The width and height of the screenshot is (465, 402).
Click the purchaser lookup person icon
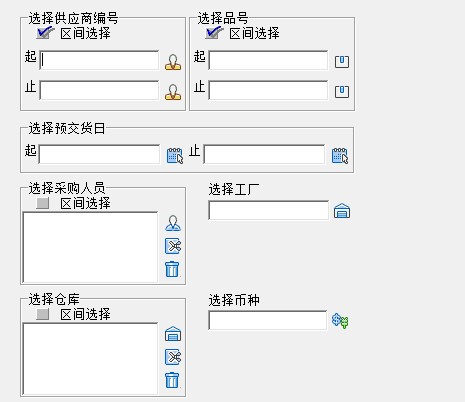[173, 223]
